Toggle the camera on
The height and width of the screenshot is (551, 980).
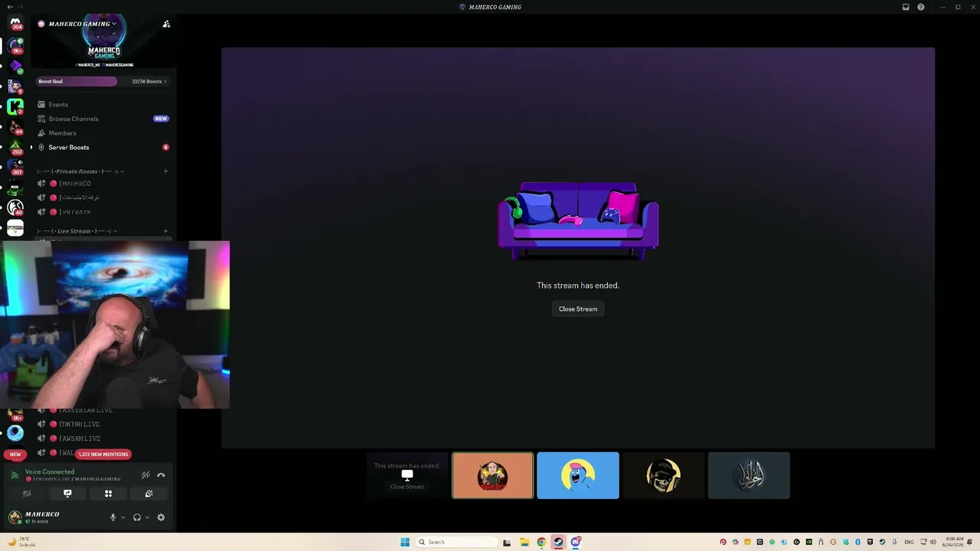coord(27,494)
